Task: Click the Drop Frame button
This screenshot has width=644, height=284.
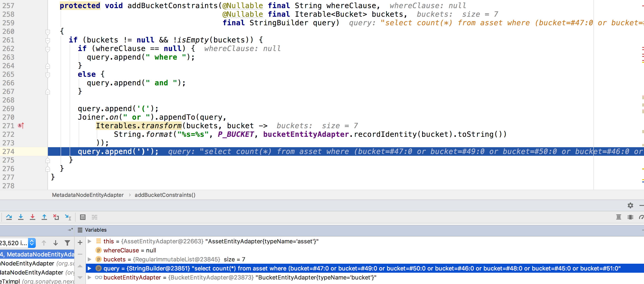Action: click(x=56, y=217)
